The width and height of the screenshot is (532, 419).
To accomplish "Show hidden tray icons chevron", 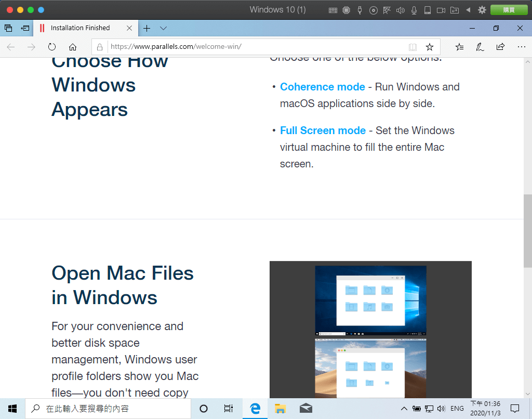I will click(x=404, y=409).
